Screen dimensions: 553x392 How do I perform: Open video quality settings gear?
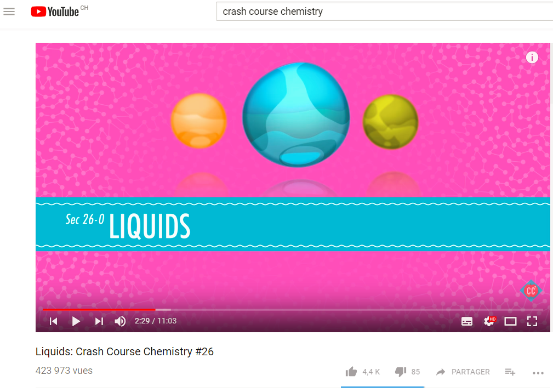click(x=489, y=321)
